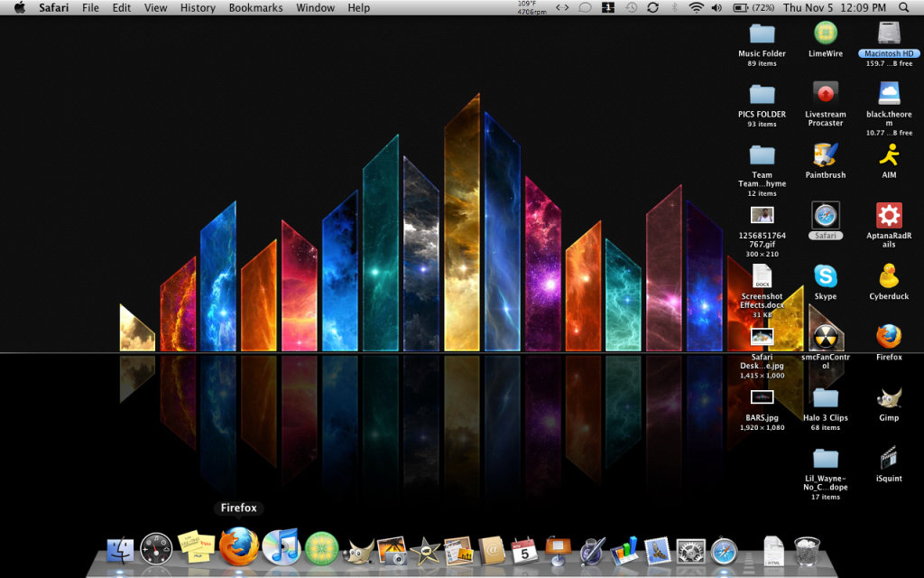
Task: Open Stickies in the Dock
Action: 196,546
